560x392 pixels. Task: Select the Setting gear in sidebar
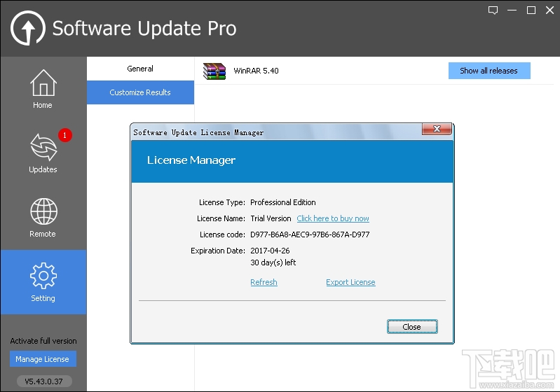coord(43,282)
